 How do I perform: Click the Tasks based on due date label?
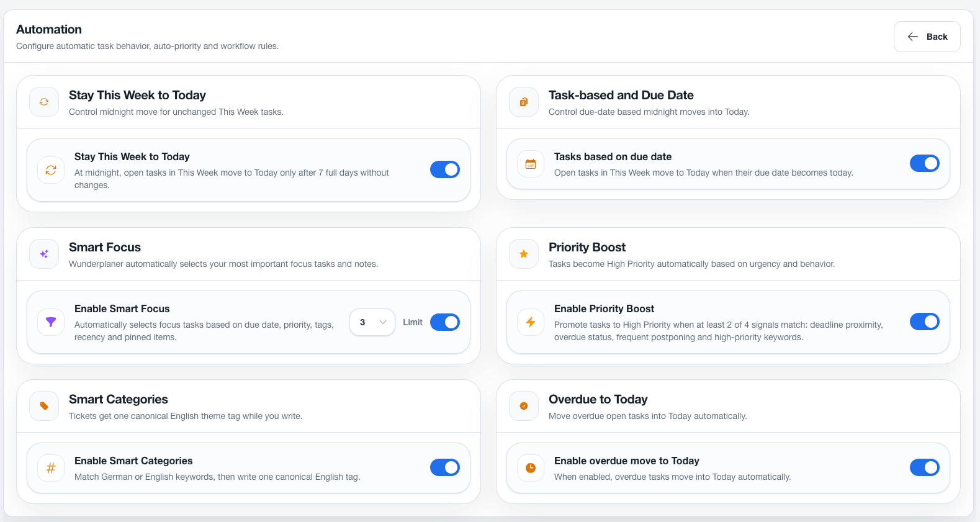click(613, 156)
